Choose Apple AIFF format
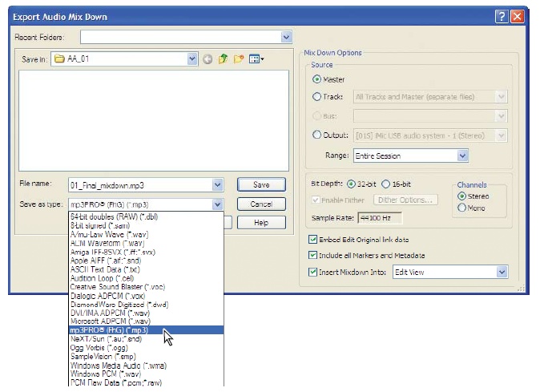This screenshot has height=392, width=540. 146,261
